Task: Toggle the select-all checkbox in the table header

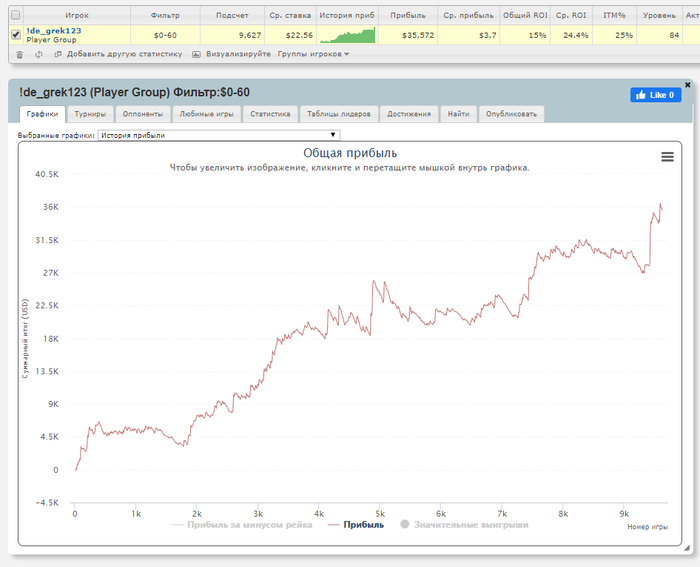Action: (x=16, y=15)
